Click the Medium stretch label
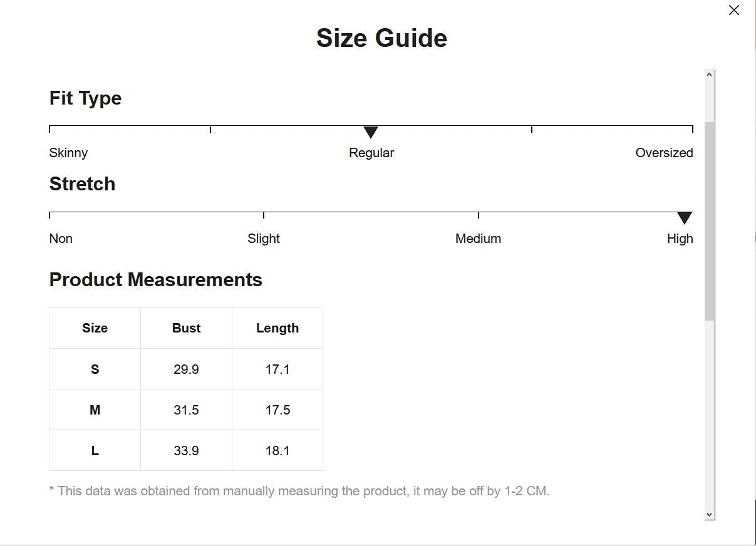Viewport: 756px width, 546px height. [x=478, y=239]
